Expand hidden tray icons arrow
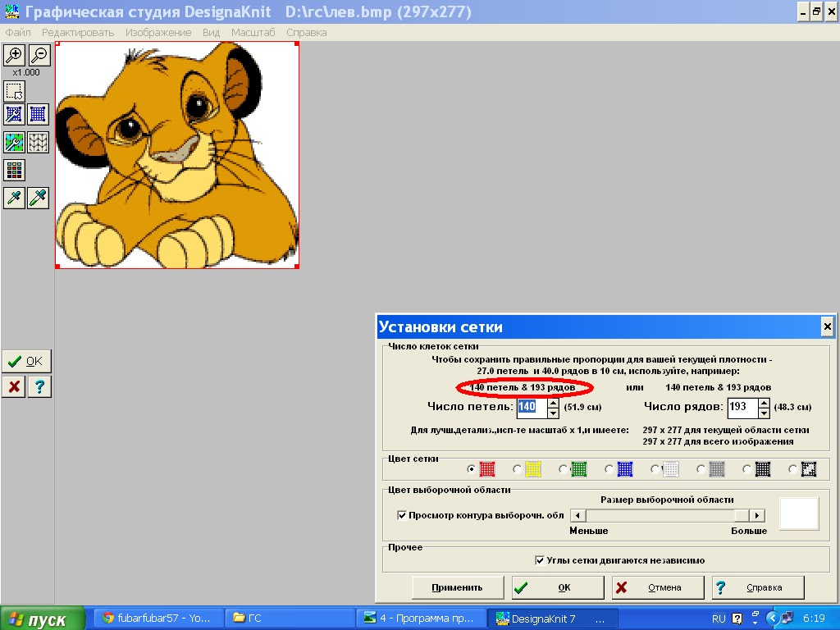This screenshot has width=840, height=630. (772, 619)
